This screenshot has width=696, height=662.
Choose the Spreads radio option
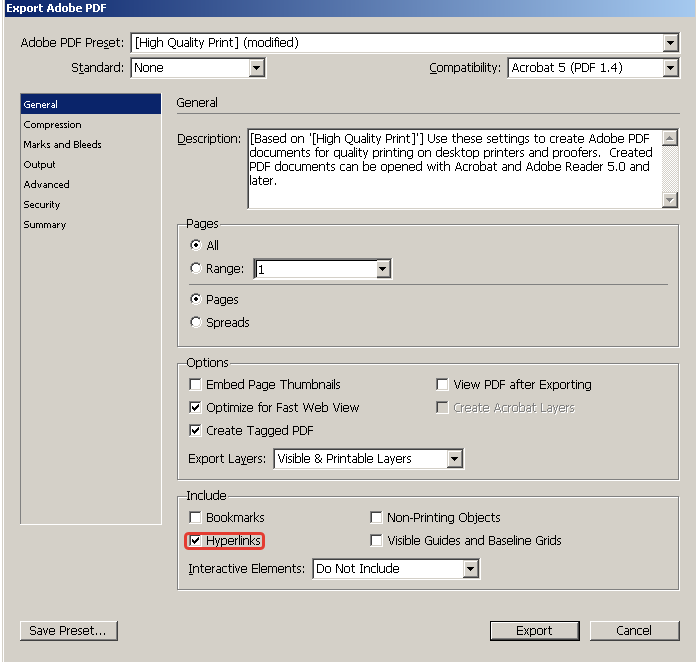pyautogui.click(x=196, y=322)
